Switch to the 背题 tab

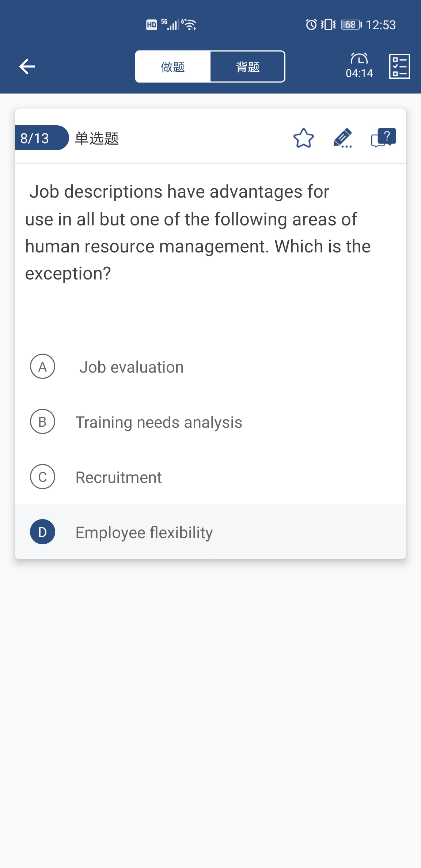tap(248, 67)
